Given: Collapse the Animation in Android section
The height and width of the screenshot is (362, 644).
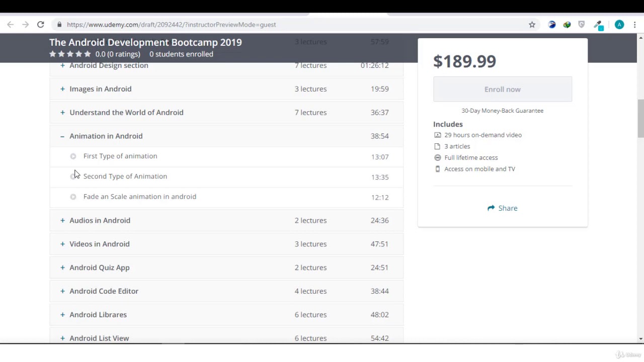Looking at the screenshot, I should coord(62,136).
